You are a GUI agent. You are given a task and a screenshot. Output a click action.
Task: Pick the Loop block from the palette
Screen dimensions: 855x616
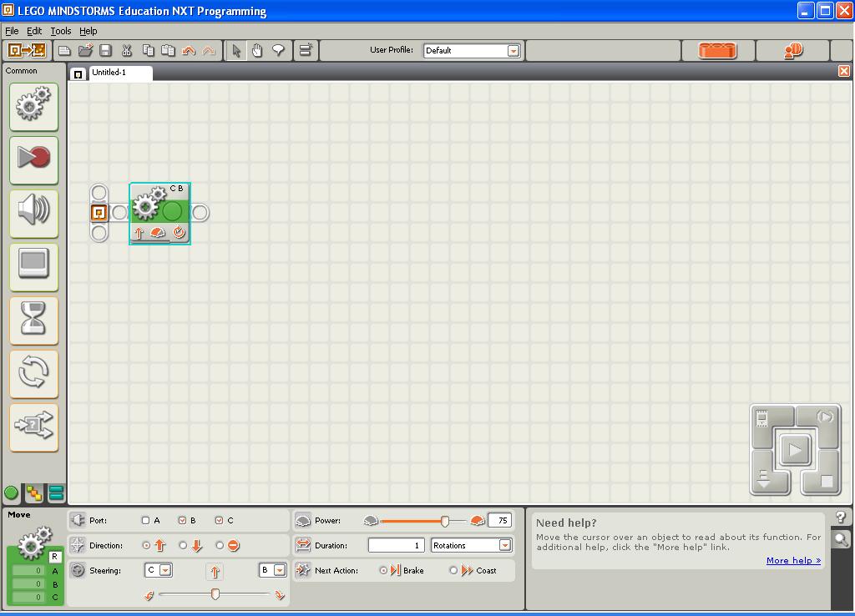33,373
